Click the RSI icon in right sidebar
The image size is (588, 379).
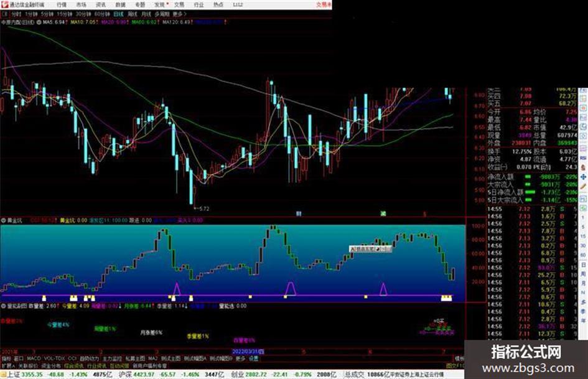click(583, 158)
